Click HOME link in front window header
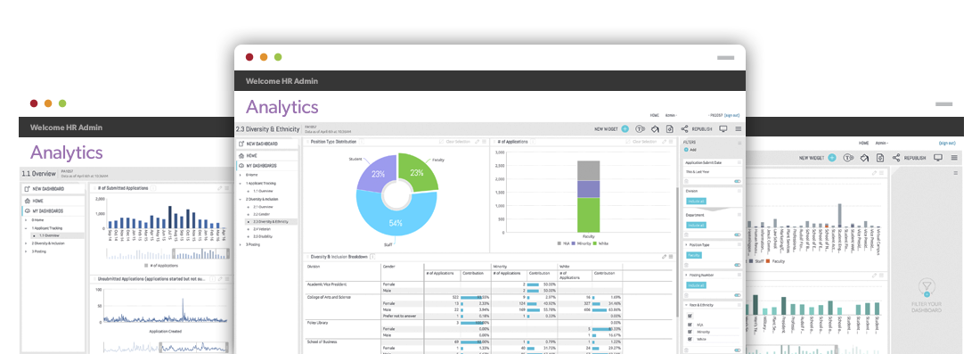 pyautogui.click(x=655, y=115)
